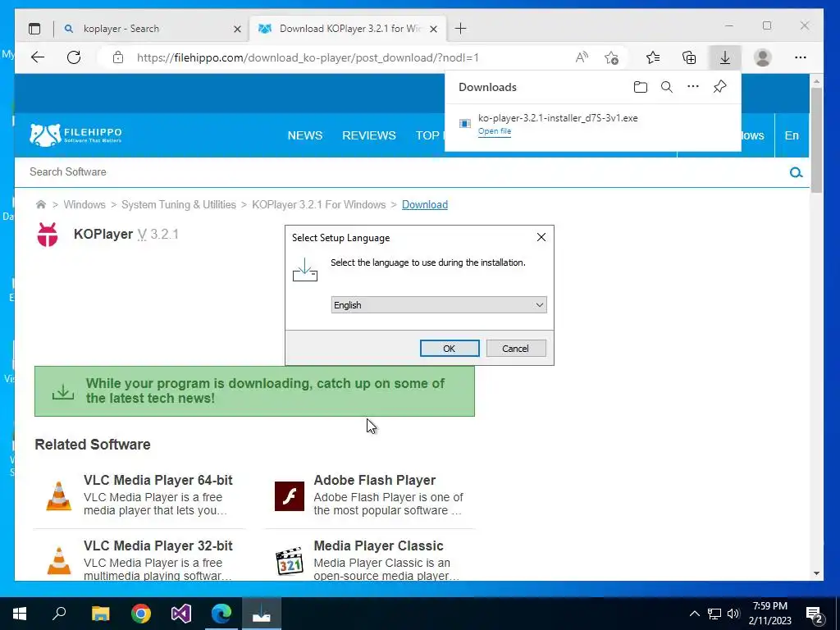Open KOPlayer 3.2.1 For Windows breadcrumb
The width and height of the screenshot is (840, 630).
tap(319, 204)
